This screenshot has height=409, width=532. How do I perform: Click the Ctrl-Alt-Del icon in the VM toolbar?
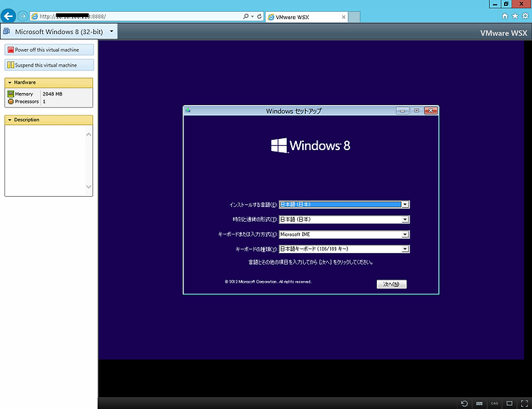click(494, 403)
